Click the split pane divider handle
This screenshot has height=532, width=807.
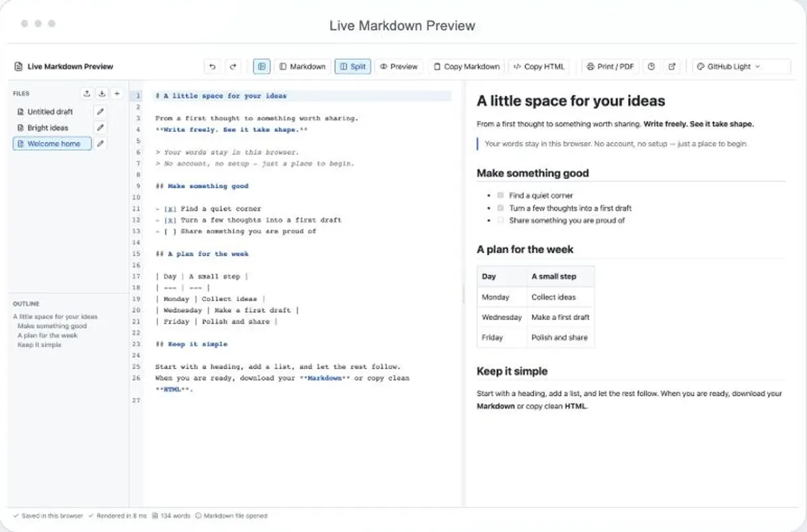pyautogui.click(x=463, y=294)
